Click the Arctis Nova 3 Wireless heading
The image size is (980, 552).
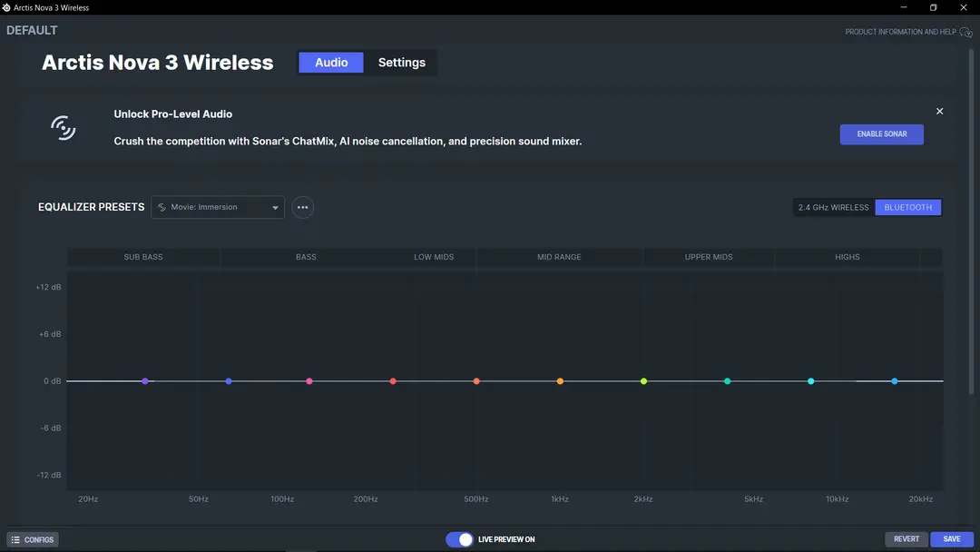158,63
